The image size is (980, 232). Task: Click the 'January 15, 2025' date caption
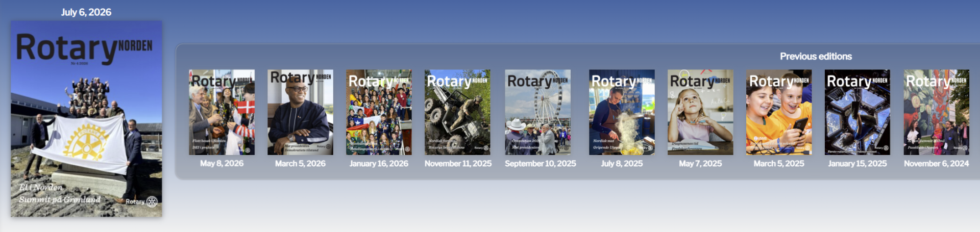(857, 164)
